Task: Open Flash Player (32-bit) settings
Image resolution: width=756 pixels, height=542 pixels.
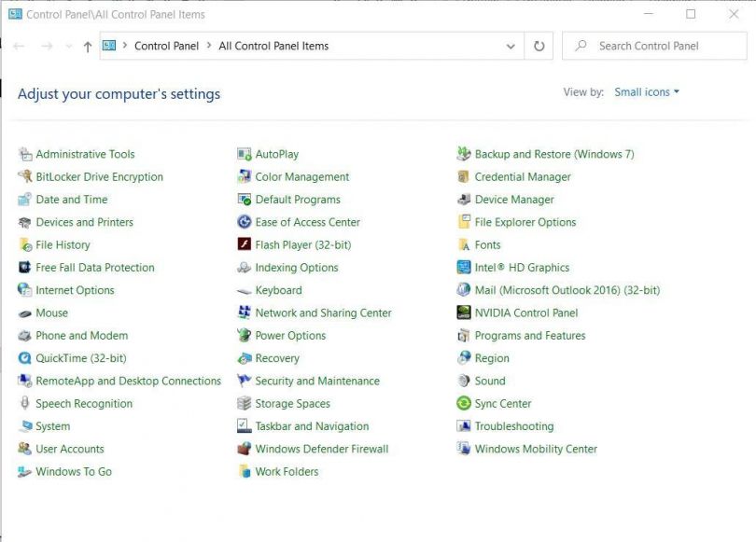Action: [295, 244]
